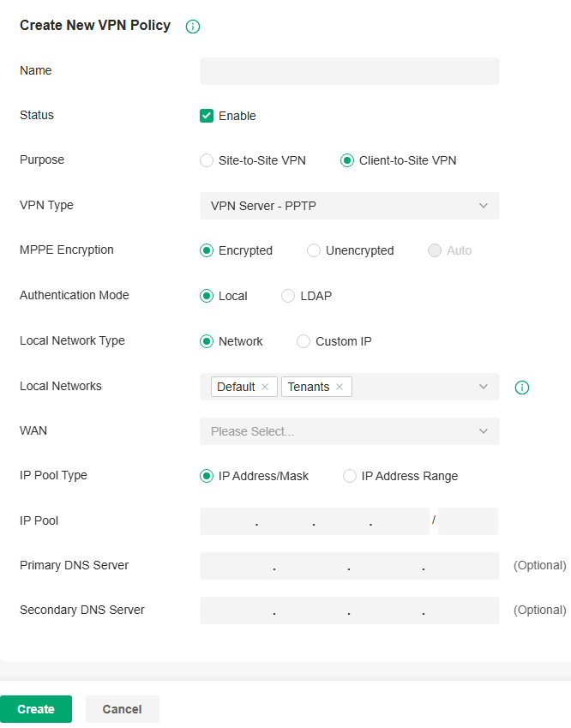Select Local authentication mode

pyautogui.click(x=206, y=295)
